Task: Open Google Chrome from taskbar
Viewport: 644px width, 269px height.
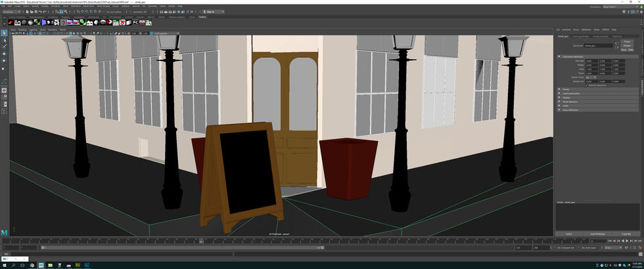Action: 32,265
